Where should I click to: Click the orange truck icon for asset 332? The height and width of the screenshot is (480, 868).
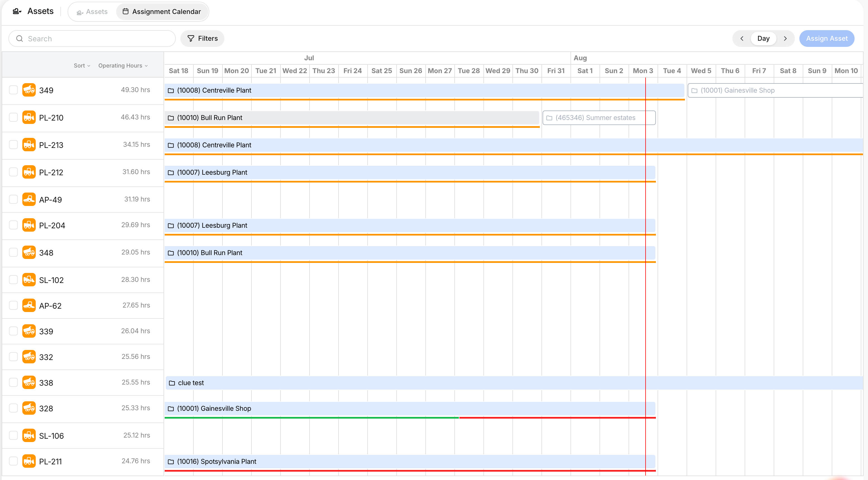click(29, 357)
